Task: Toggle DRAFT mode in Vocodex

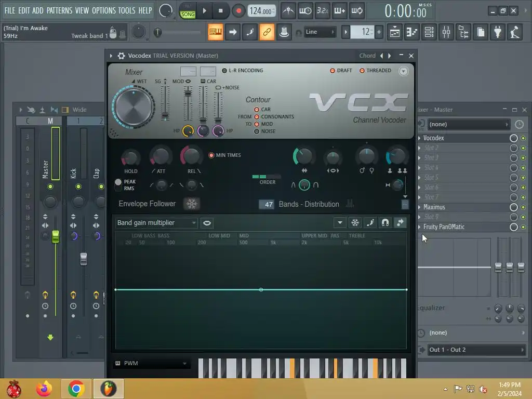Action: pos(341,71)
